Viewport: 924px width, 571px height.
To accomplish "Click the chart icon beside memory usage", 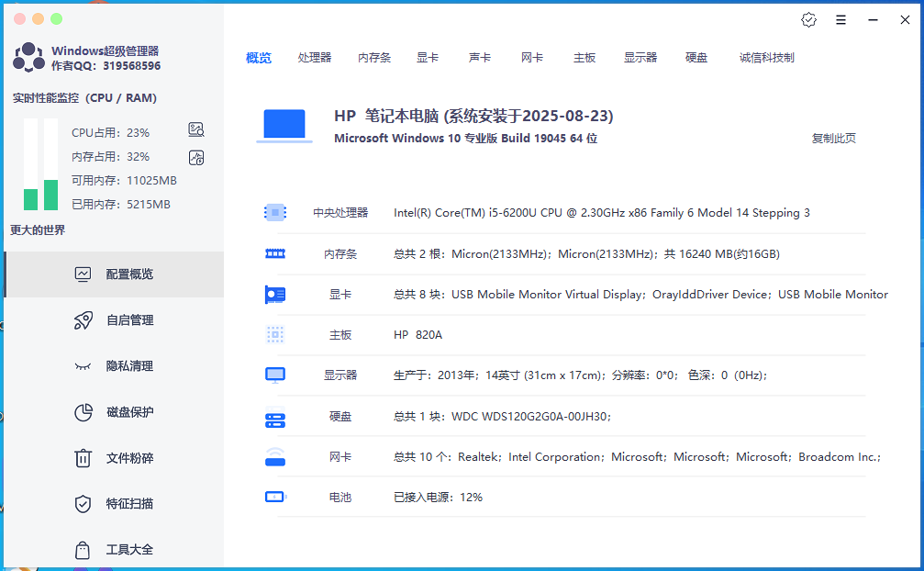I will click(x=195, y=157).
